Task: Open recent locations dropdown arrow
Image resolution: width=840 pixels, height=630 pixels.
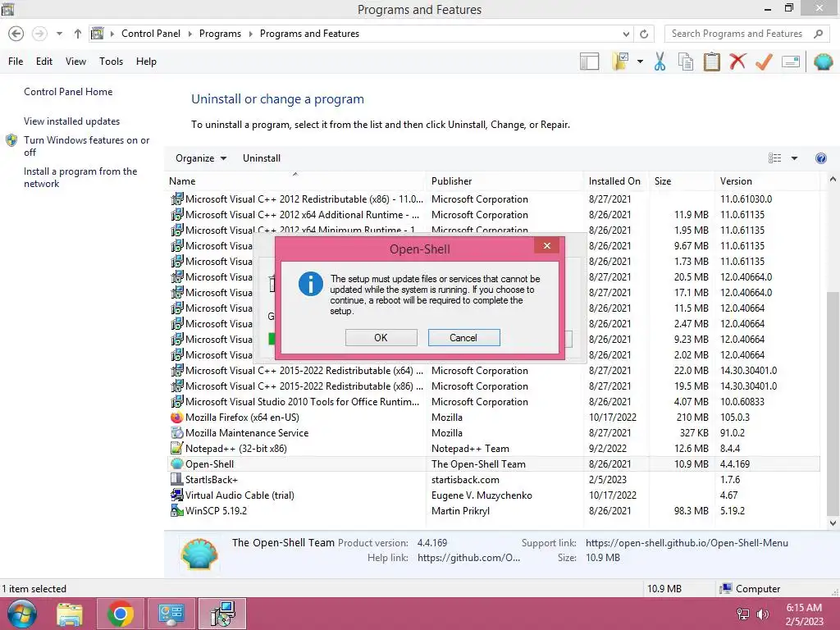Action: tap(59, 34)
